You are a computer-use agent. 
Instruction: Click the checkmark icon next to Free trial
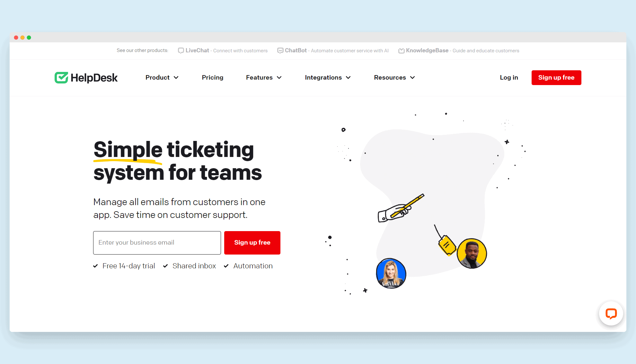96,266
